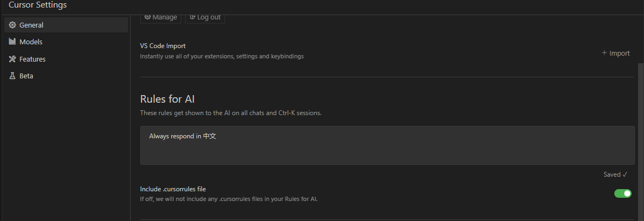Import VS Code extensions and settings
Image resolution: width=644 pixels, height=221 pixels.
[x=616, y=53]
